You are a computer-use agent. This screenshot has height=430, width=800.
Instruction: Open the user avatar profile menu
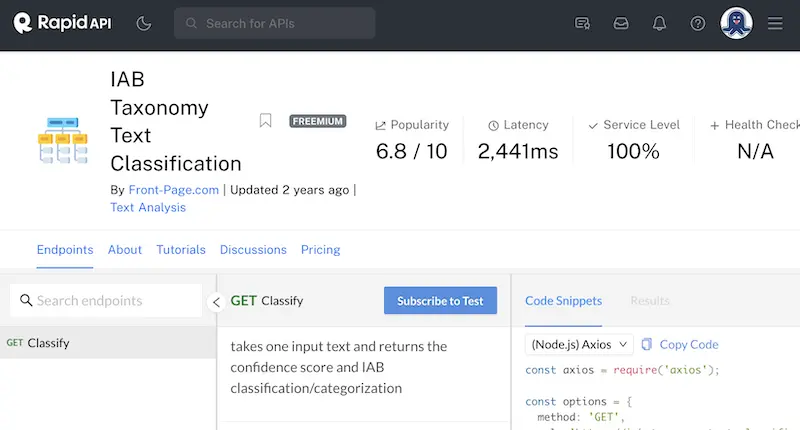click(736, 23)
